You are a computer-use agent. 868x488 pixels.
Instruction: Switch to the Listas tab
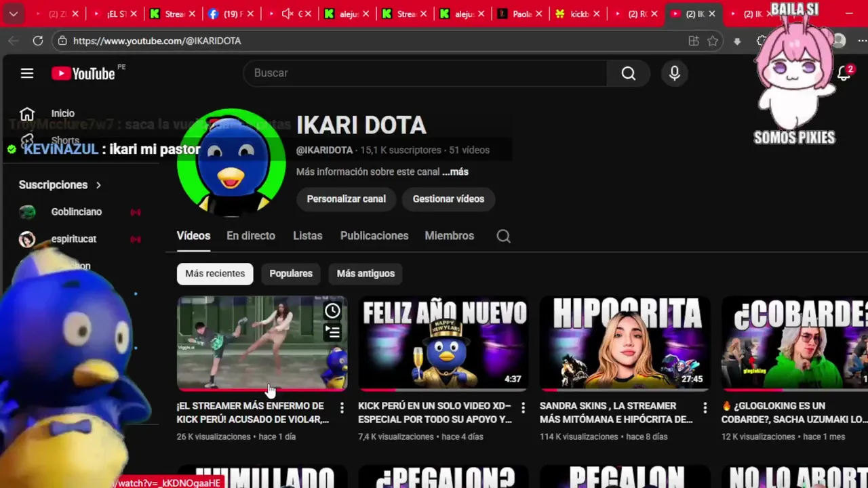308,236
